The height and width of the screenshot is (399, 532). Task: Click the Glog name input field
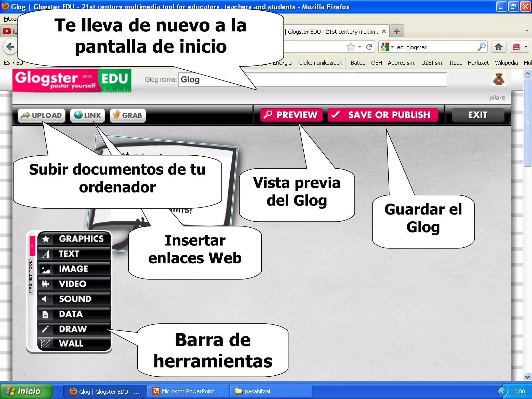click(312, 79)
